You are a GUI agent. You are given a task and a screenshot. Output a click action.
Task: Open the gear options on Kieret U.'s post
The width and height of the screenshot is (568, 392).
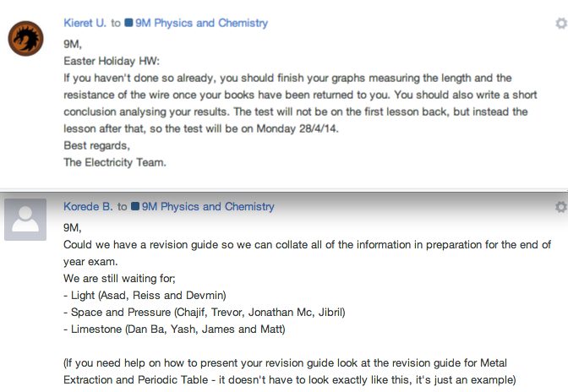click(560, 24)
